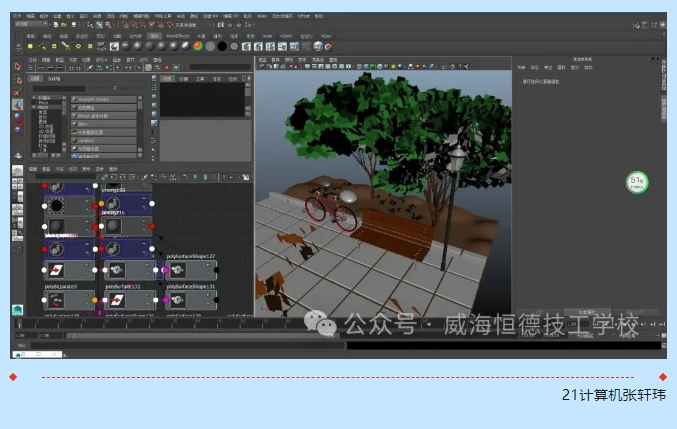Viewport: 677px width, 429px height.
Task: Save the scene with the disk icon
Action: pos(73,25)
